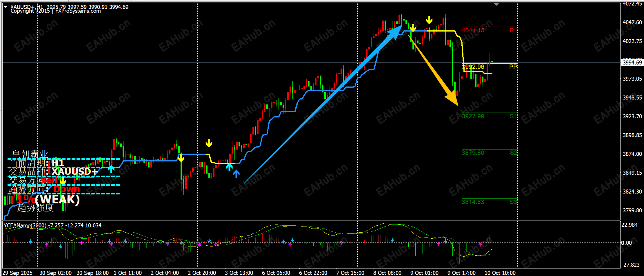Image resolution: width=644 pixels, height=276 pixels.
Task: Click 4047.60 on the price scale
Action: pyautogui.click(x=632, y=22)
